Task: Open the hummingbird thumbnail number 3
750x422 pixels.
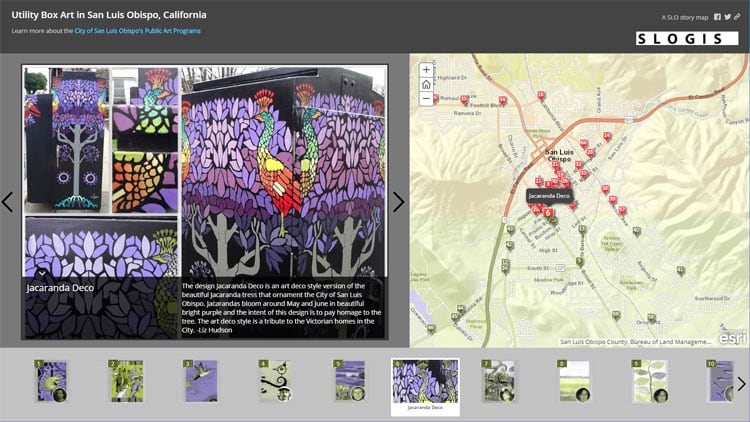Action: 200,381
